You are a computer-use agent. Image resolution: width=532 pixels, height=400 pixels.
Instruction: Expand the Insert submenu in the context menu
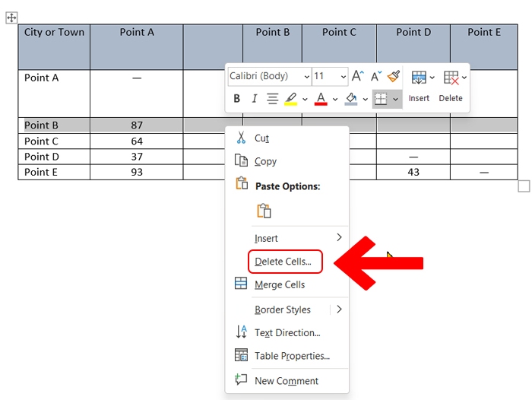tap(339, 238)
